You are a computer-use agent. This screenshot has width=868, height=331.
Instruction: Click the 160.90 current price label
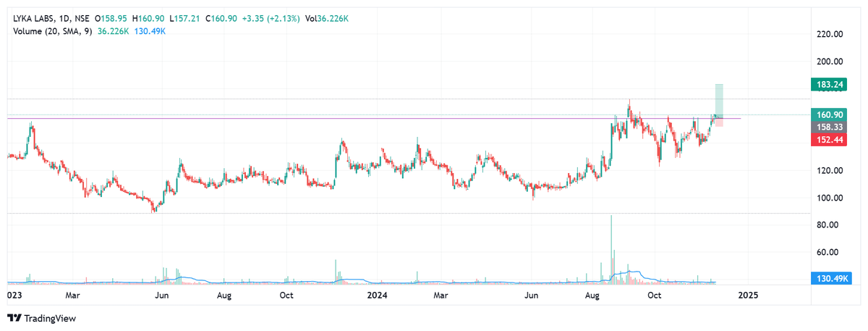[x=827, y=114]
